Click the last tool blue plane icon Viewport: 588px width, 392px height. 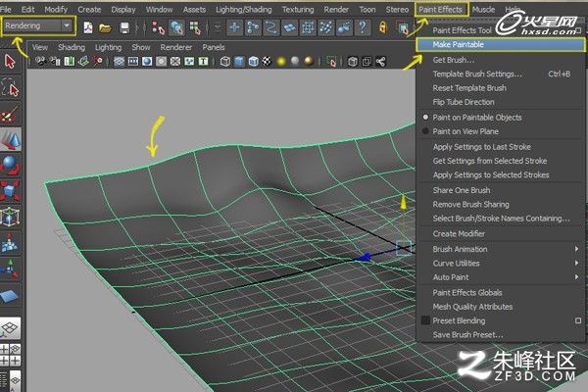tap(10, 296)
